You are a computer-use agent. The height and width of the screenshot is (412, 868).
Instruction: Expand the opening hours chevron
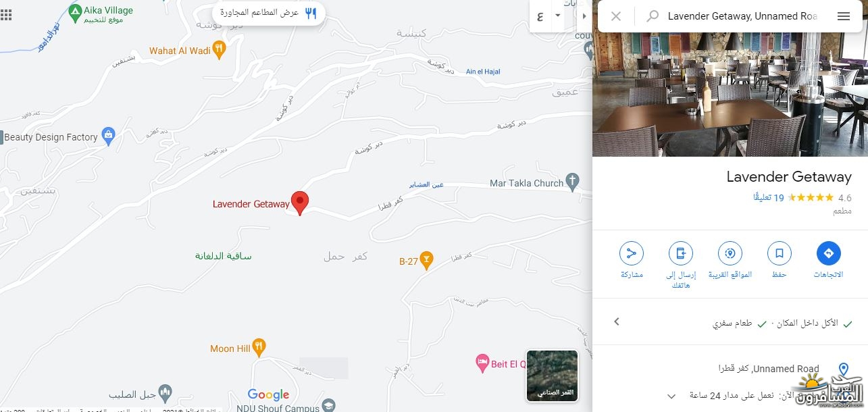[671, 396]
